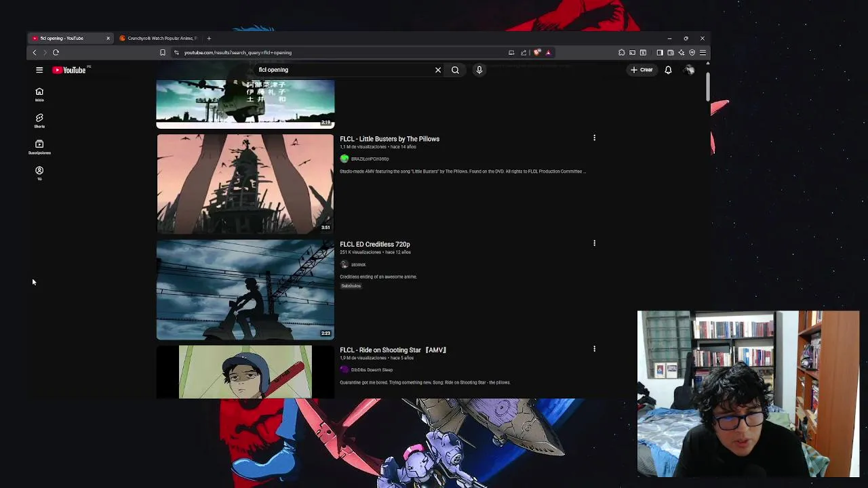
Task: Click the Ride on Shooting Star thumbnail
Action: [x=245, y=372]
